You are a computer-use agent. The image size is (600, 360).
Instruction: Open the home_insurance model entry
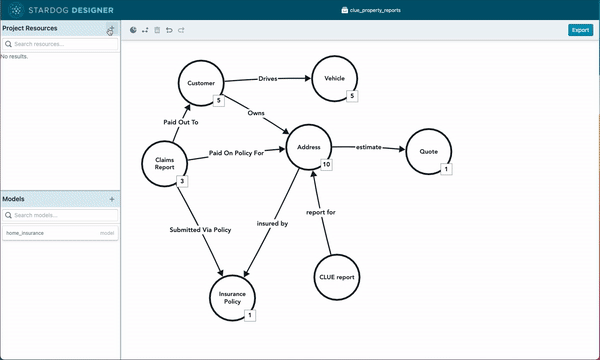[x=60, y=233]
